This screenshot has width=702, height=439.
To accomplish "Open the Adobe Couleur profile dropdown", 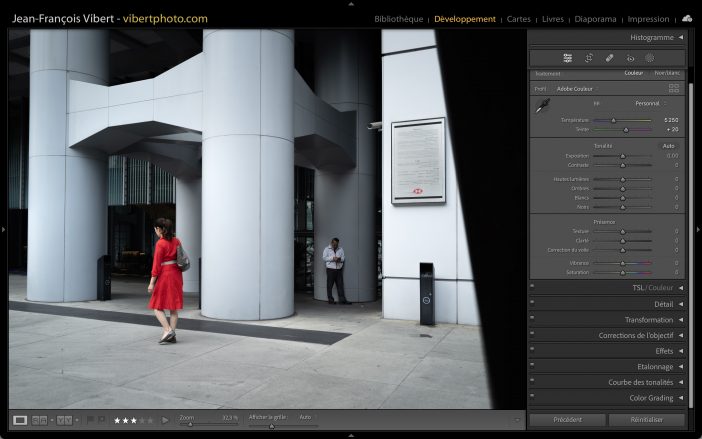I will click(577, 88).
